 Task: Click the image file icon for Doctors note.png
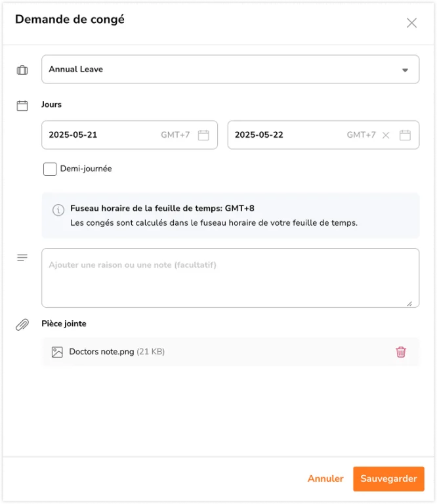57,352
